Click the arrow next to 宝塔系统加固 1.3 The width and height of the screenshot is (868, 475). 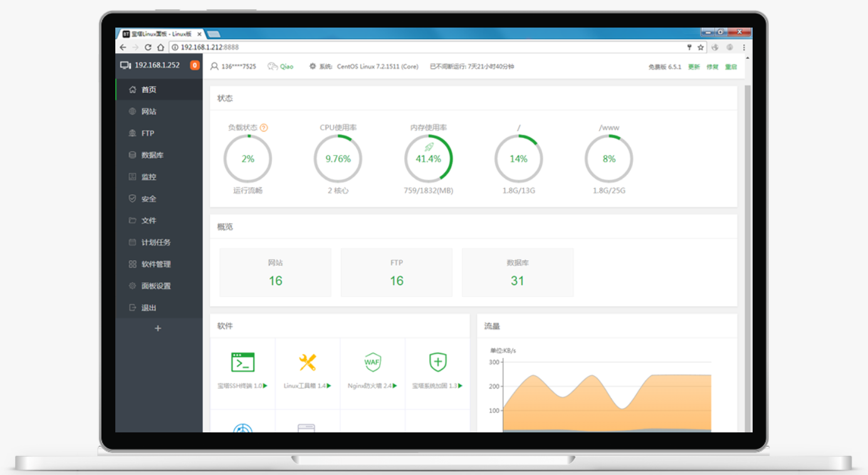(x=461, y=386)
